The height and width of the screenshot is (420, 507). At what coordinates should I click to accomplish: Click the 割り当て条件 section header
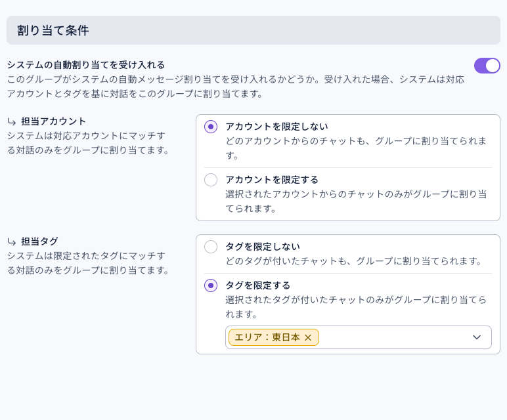point(253,30)
